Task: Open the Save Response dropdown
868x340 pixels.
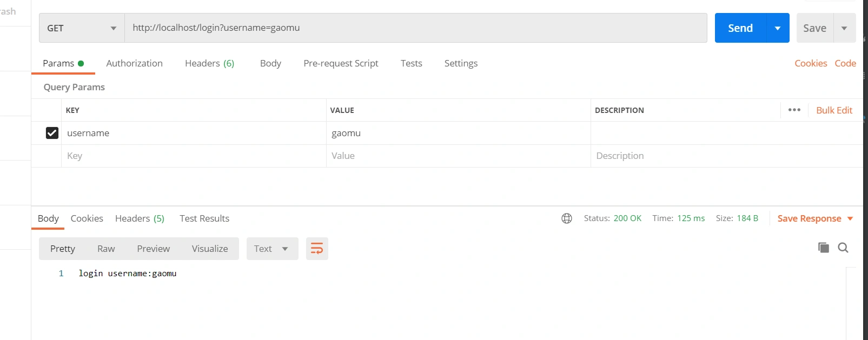Action: [x=815, y=218]
